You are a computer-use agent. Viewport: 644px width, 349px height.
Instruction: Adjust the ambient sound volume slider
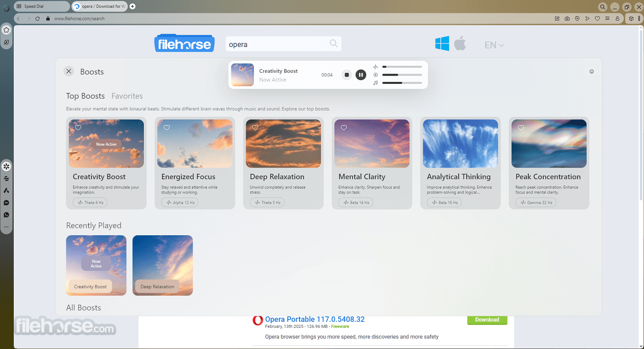point(402,75)
